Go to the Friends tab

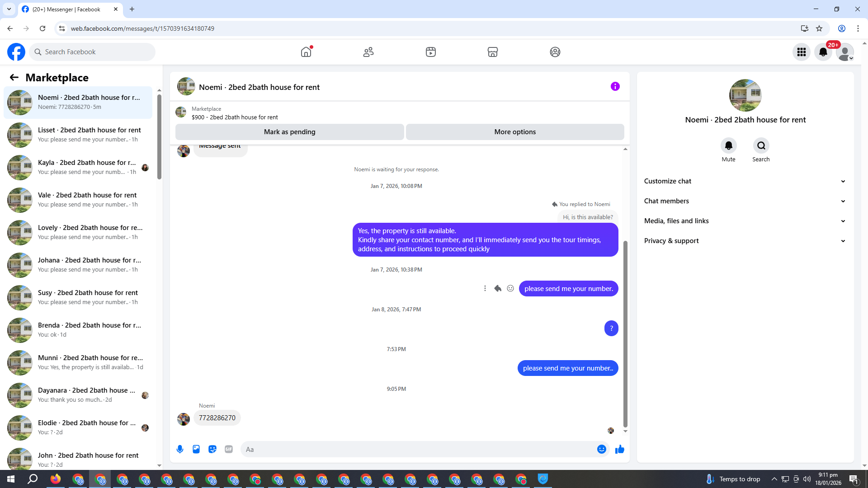(368, 52)
